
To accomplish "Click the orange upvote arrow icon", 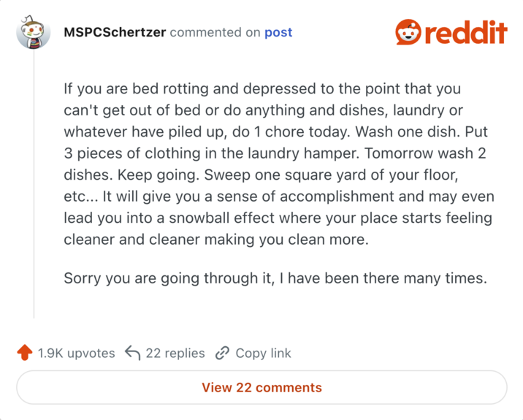I will pos(25,354).
